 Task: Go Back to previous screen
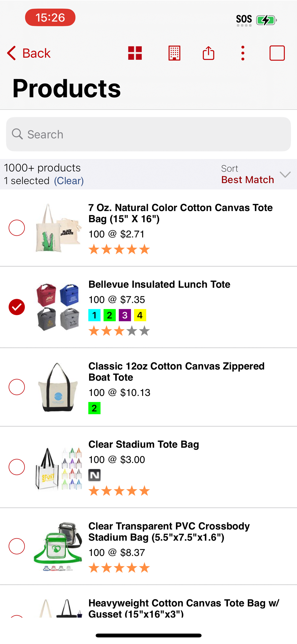[37, 53]
